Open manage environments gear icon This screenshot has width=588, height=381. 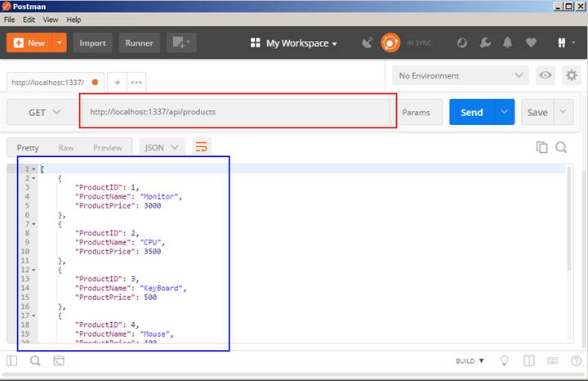tap(572, 75)
